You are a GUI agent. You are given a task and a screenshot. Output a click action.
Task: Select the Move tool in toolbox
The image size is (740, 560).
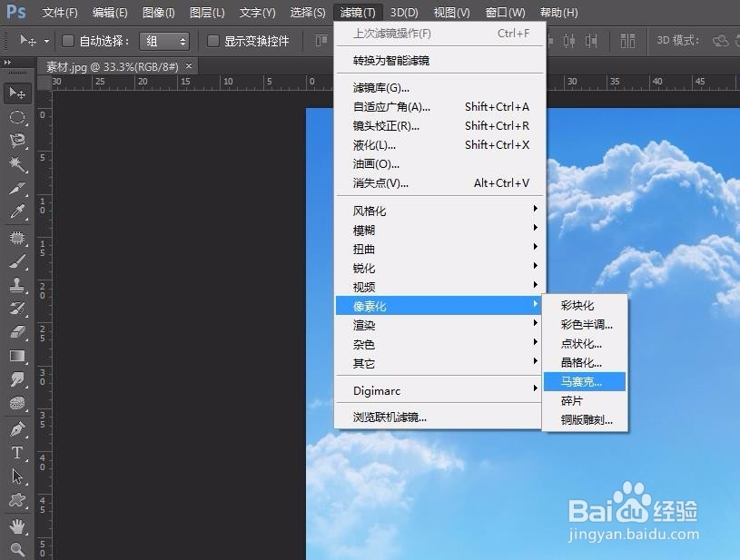[17, 93]
